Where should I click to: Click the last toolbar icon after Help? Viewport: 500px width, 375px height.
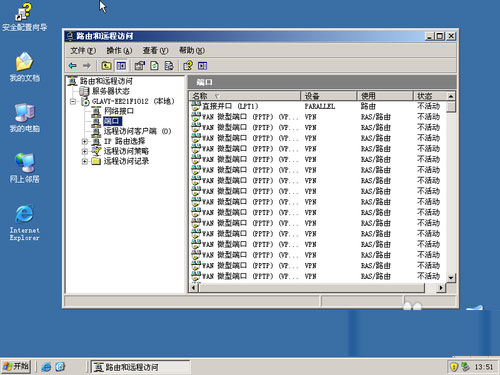pyautogui.click(x=202, y=66)
